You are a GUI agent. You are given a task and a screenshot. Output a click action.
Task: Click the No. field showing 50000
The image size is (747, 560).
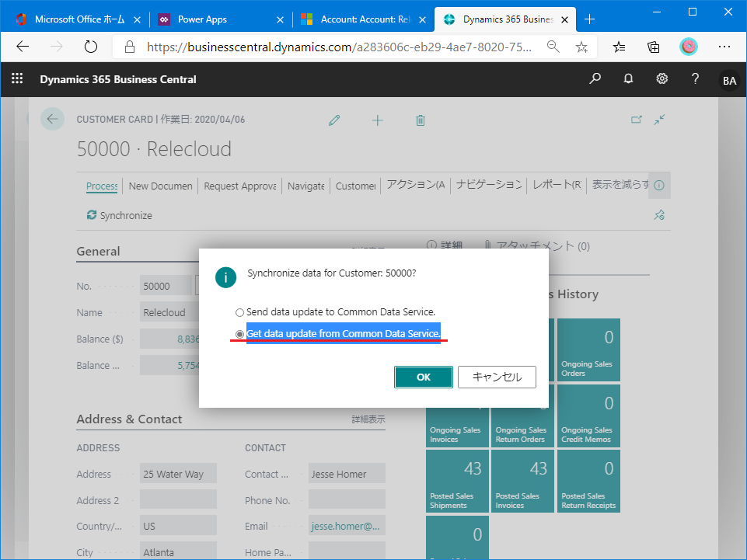(166, 286)
